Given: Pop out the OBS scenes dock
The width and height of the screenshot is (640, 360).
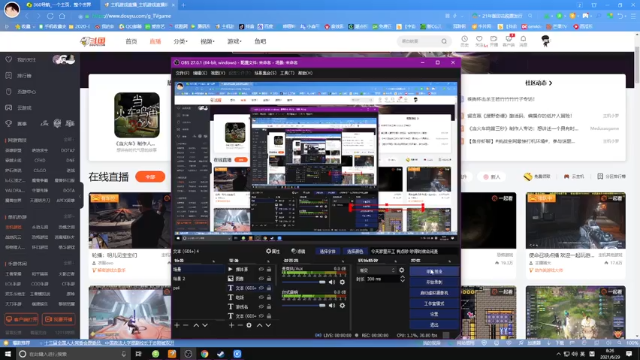Looking at the screenshot, I should click(x=213, y=261).
